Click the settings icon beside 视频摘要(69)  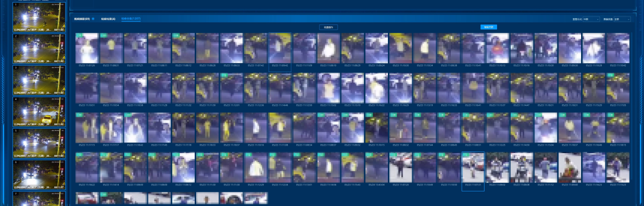click(x=93, y=19)
